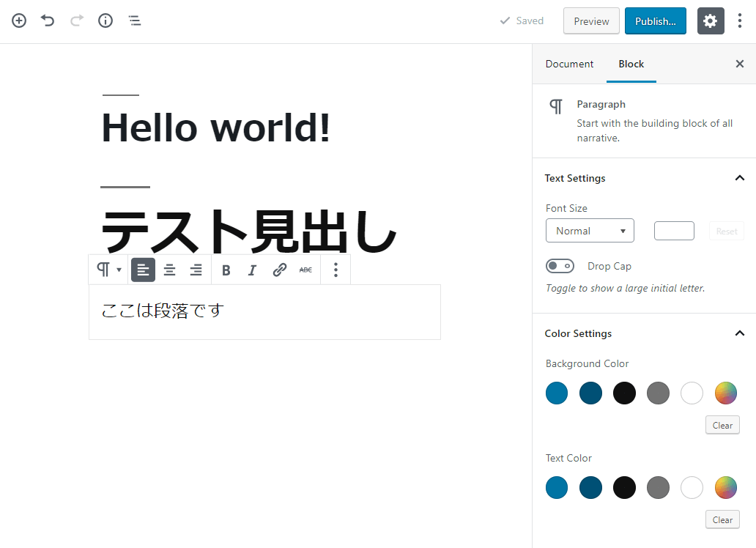
Task: Toggle the settings gear sidebar
Action: point(710,21)
